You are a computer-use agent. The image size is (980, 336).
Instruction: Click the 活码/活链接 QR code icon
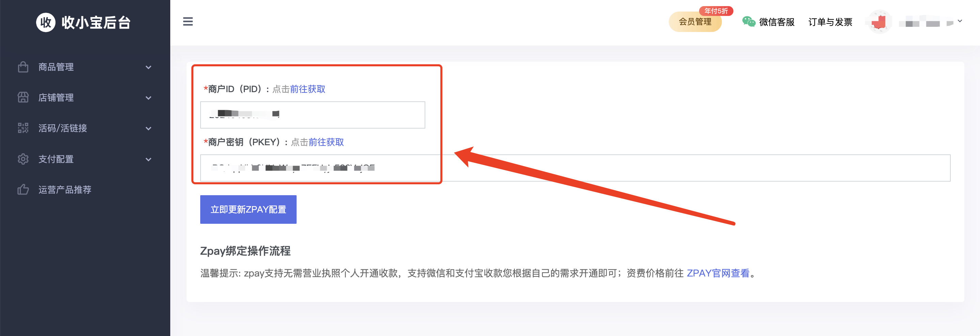[23, 129]
